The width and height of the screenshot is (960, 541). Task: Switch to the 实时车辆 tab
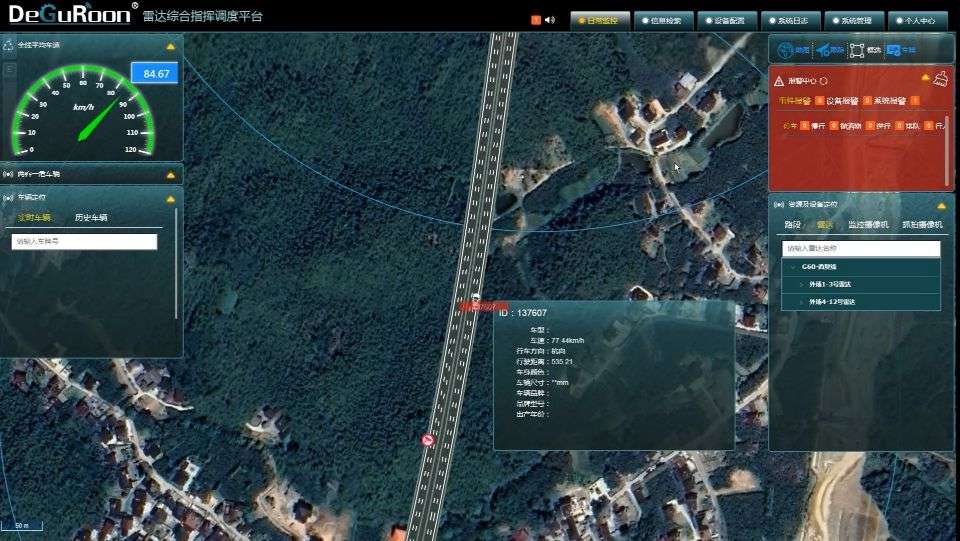pyautogui.click(x=34, y=218)
